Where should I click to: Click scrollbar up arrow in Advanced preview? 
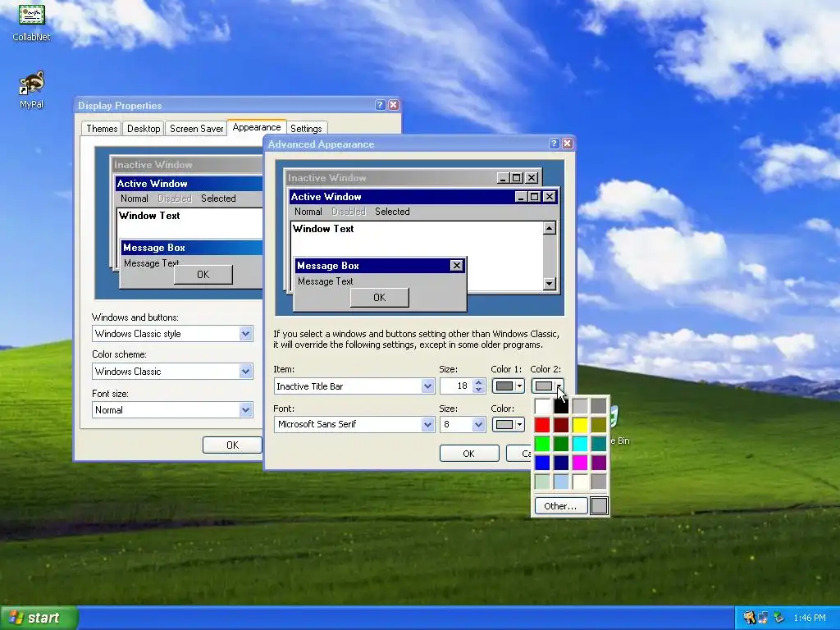549,229
